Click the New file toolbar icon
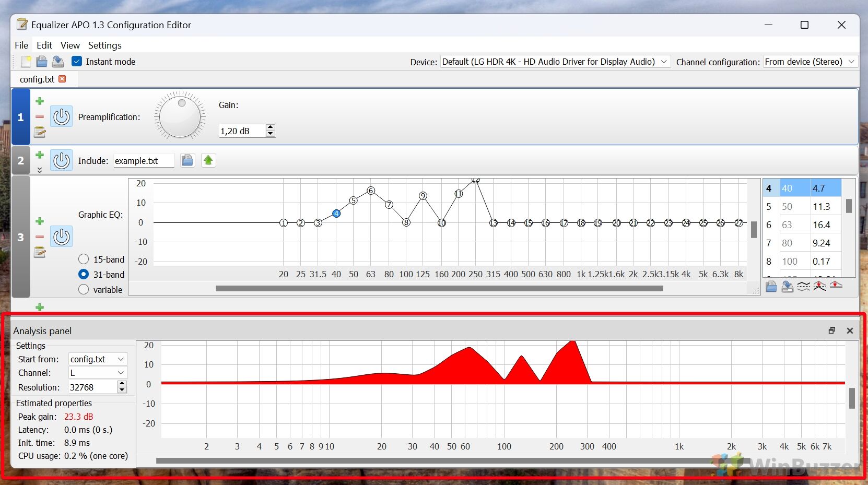 tap(26, 62)
